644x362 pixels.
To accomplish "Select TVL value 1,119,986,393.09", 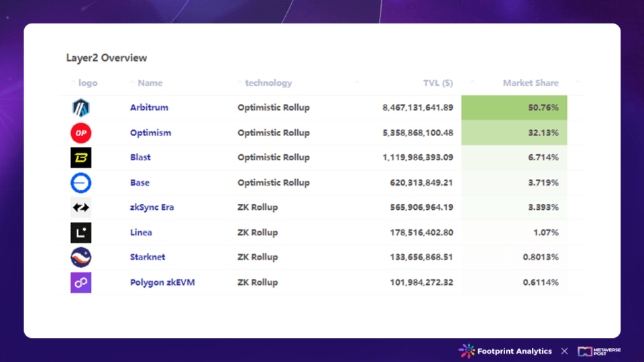I will click(x=418, y=158).
